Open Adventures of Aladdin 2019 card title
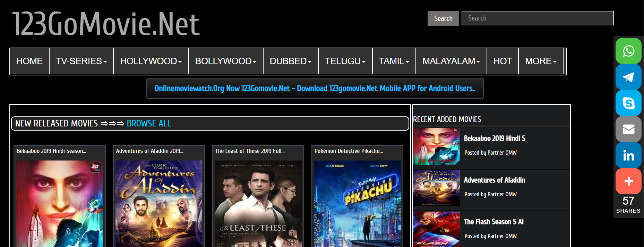 point(149,151)
